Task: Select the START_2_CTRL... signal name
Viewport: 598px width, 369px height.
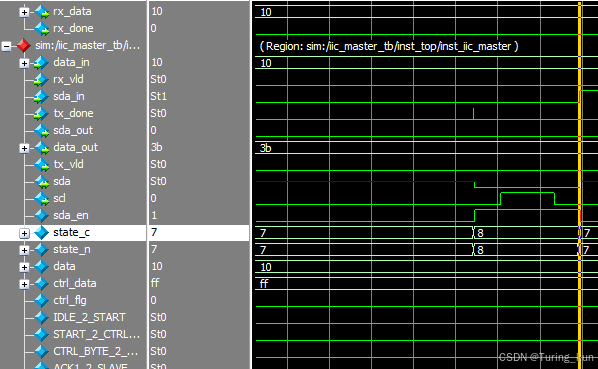Action: 96,334
